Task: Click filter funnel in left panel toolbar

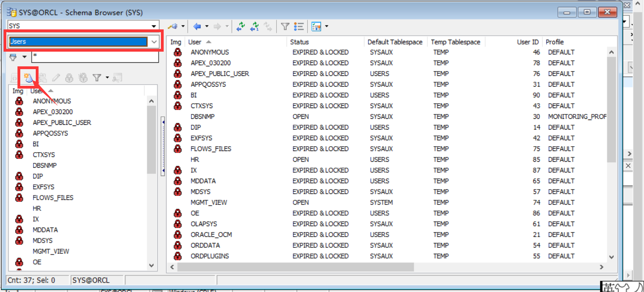Action: (x=97, y=78)
